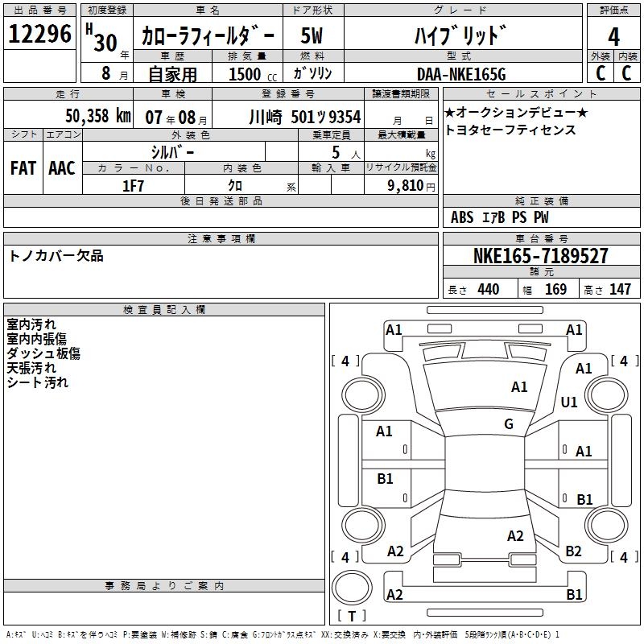This screenshot has width=644, height=644.
Task: Click the model code DAA-NKE165G
Action: [461, 74]
